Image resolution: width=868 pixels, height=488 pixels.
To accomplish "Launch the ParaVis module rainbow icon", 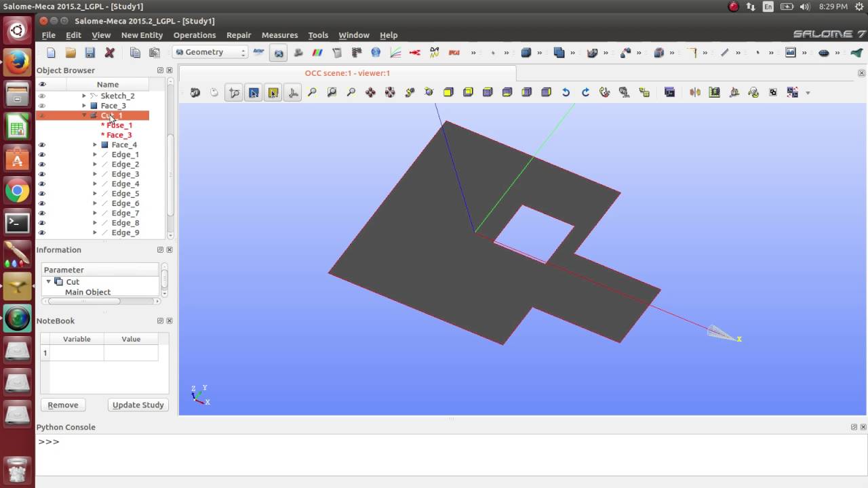I will point(317,52).
